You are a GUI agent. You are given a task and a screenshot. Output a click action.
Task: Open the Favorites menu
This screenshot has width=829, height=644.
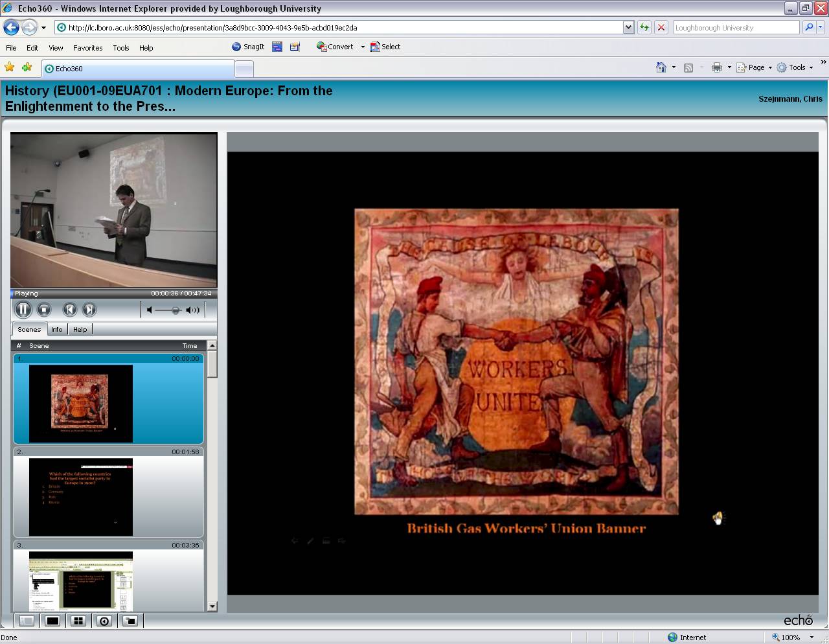click(87, 48)
